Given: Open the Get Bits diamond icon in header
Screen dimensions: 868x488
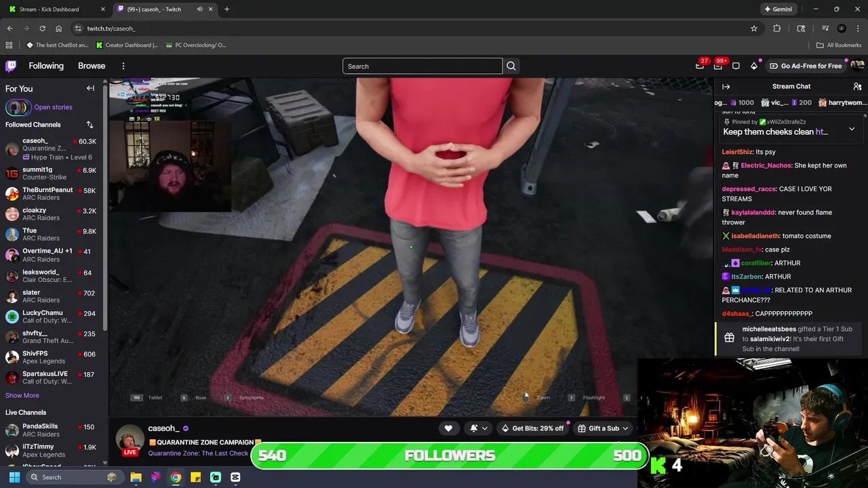Looking at the screenshot, I should [754, 66].
